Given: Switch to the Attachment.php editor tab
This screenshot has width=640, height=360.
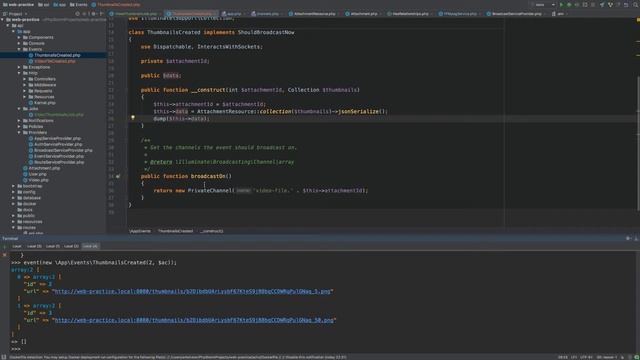Looking at the screenshot, I should click(x=364, y=14).
